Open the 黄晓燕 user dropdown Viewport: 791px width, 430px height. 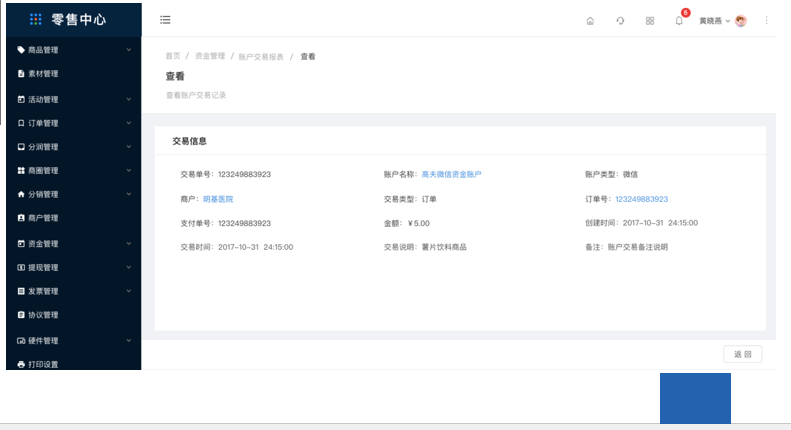pos(714,21)
